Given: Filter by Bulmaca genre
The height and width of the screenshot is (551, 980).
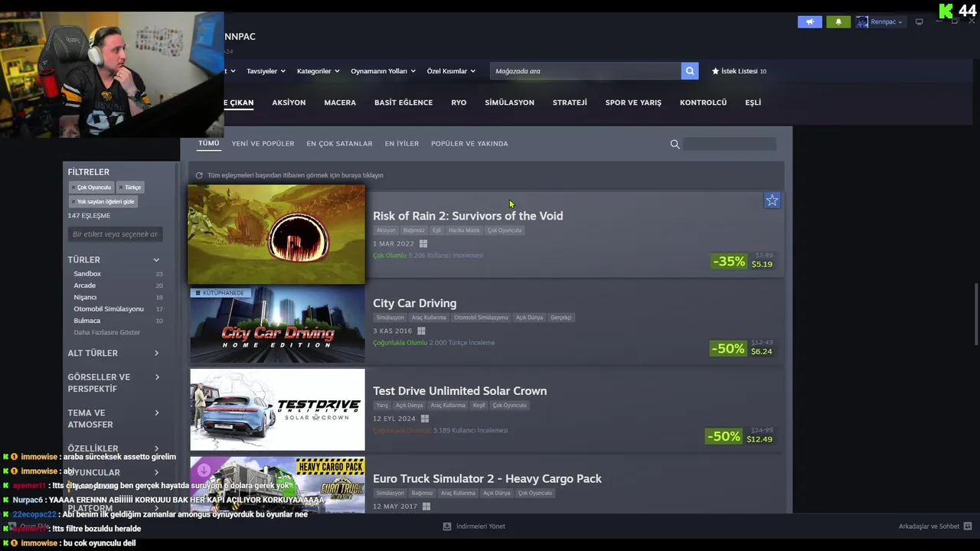Looking at the screenshot, I should tap(87, 321).
